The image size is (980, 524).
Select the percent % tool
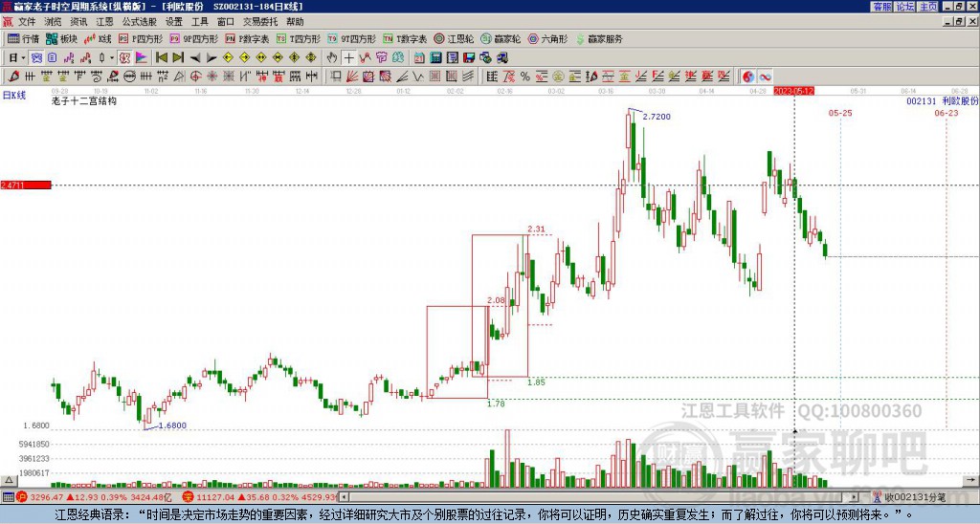click(524, 76)
